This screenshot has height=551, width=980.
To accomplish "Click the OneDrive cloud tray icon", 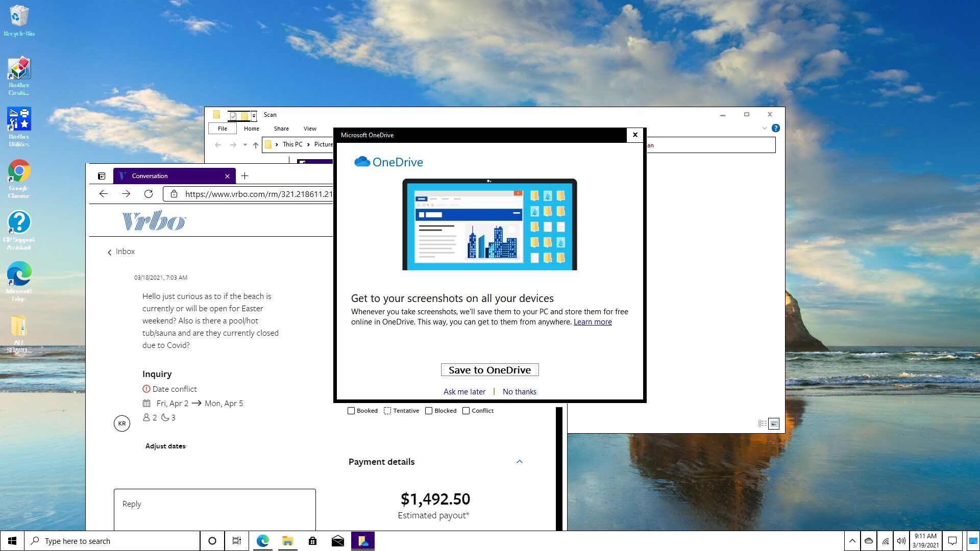I will (868, 541).
